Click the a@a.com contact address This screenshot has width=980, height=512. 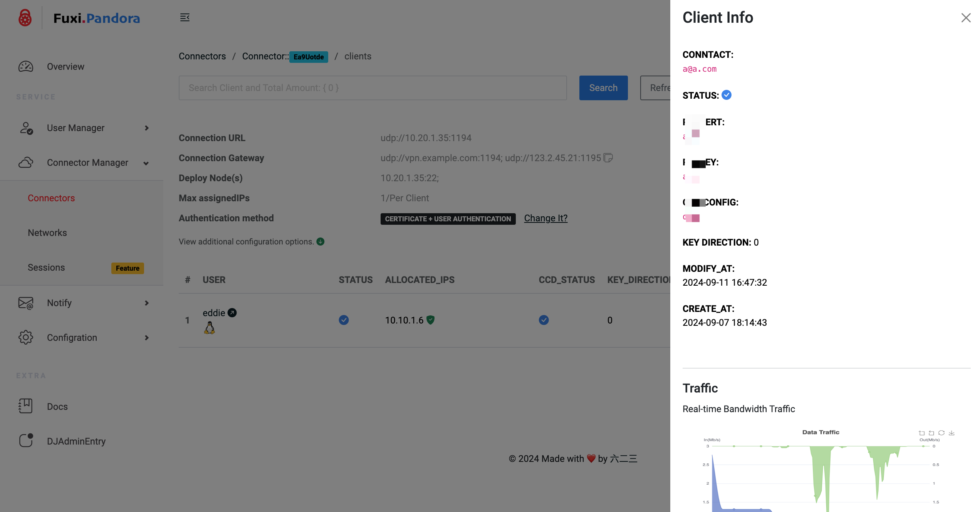point(700,69)
